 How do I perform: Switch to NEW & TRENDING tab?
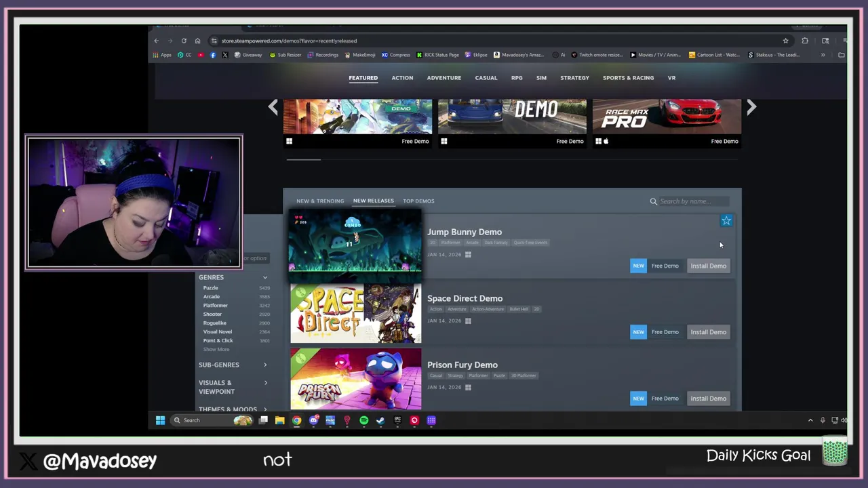click(x=320, y=201)
